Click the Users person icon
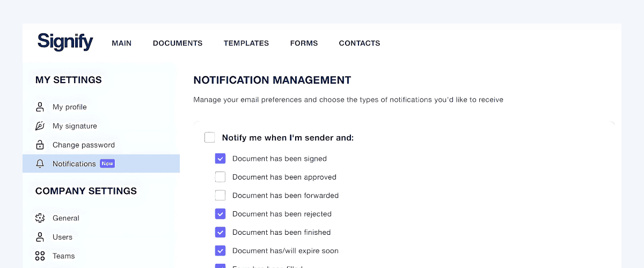This screenshot has width=644, height=268. coord(40,237)
